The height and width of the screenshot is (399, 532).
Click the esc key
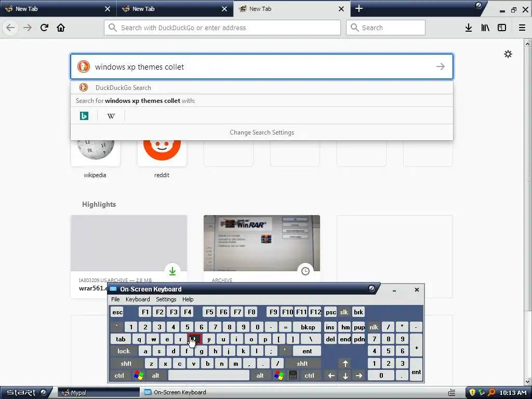pyautogui.click(x=117, y=312)
